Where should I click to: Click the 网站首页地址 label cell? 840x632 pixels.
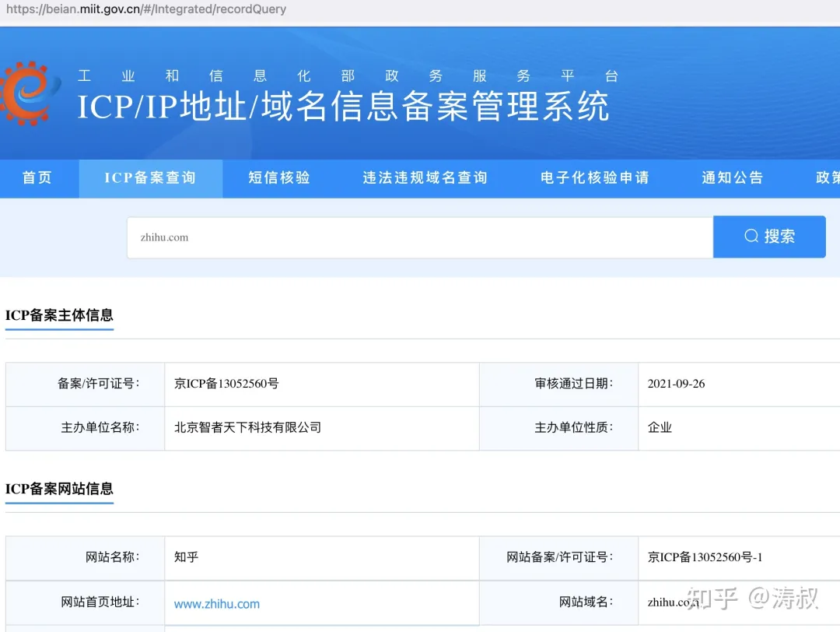pyautogui.click(x=86, y=602)
